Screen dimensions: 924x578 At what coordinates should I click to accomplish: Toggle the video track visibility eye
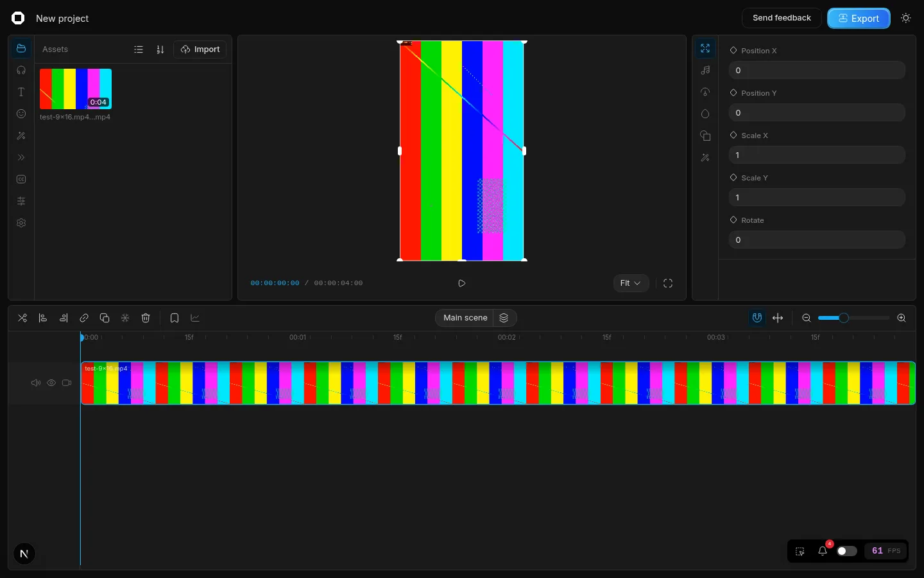pos(51,383)
